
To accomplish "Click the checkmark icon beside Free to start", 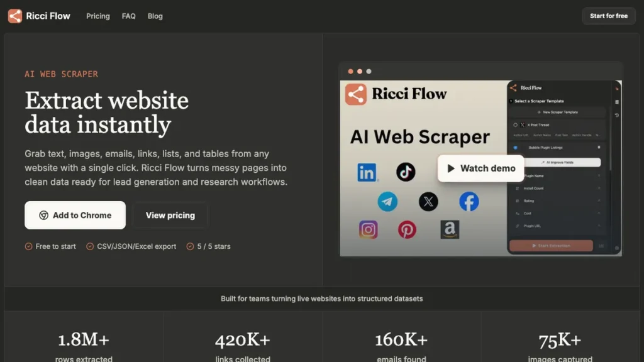I will click(28, 246).
